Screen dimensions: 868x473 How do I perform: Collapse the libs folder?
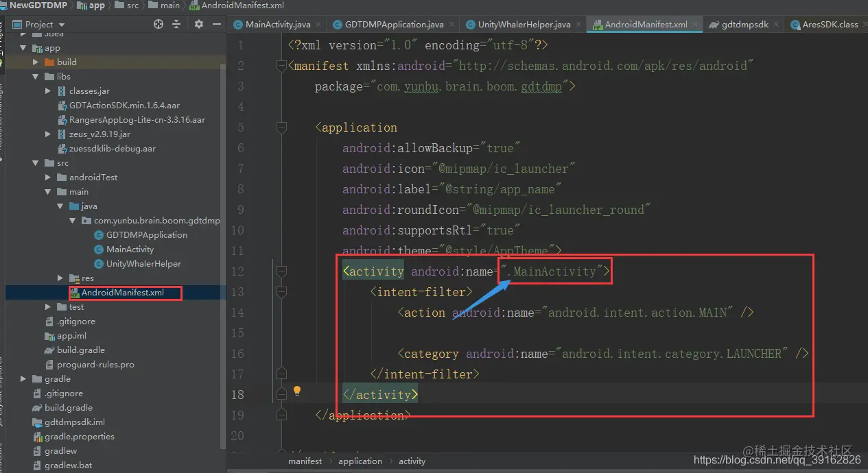click(x=36, y=76)
